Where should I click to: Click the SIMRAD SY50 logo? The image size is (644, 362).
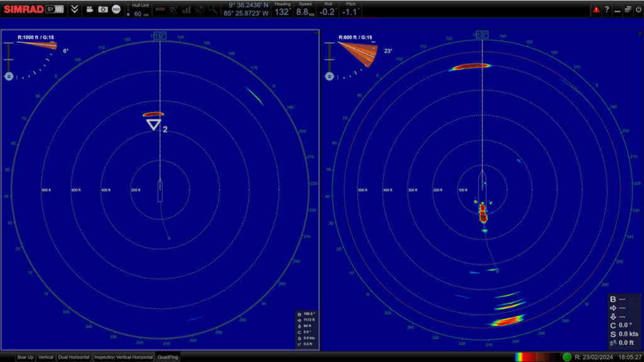[34, 9]
